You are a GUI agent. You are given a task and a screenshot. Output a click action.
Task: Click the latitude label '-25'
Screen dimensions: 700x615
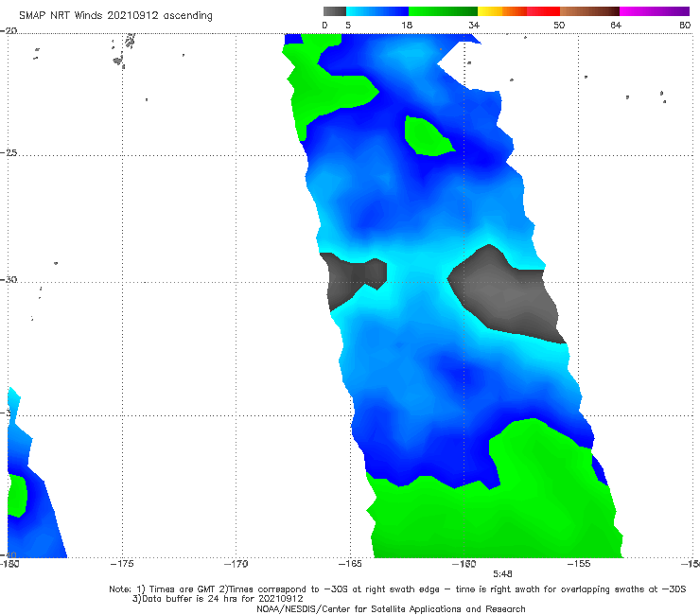(x=9, y=152)
